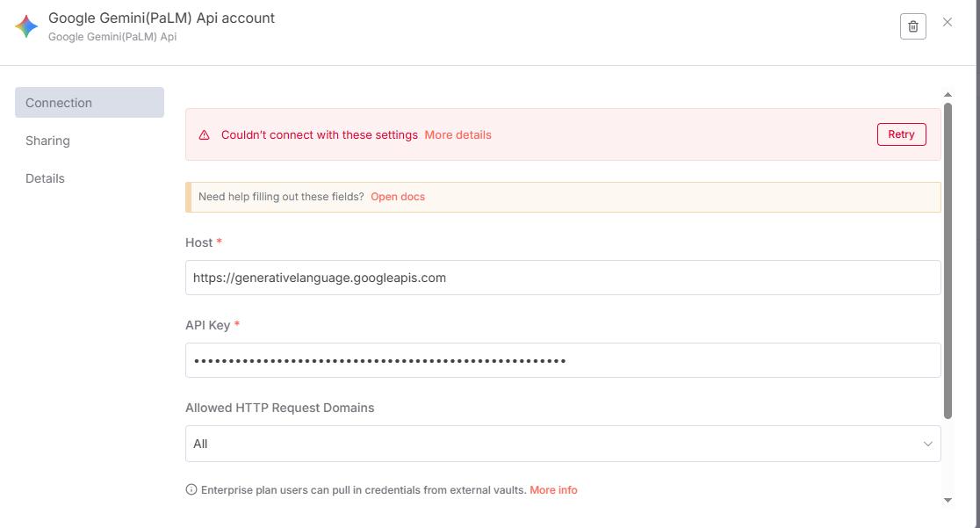980x528 pixels.
Task: Click the red warning triangle icon
Action: pos(205,135)
